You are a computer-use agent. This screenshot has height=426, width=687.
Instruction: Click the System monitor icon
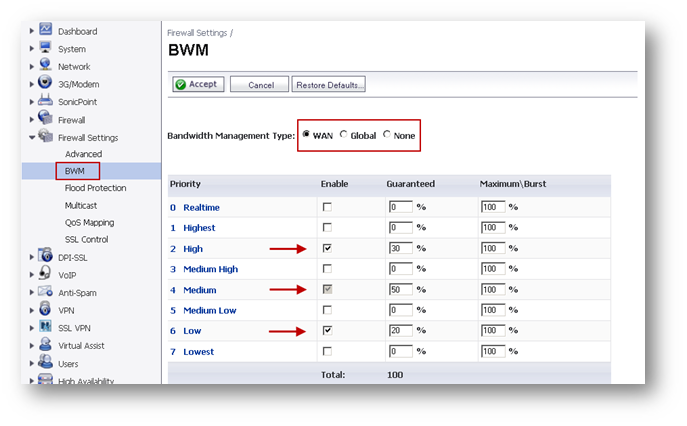pyautogui.click(x=46, y=47)
